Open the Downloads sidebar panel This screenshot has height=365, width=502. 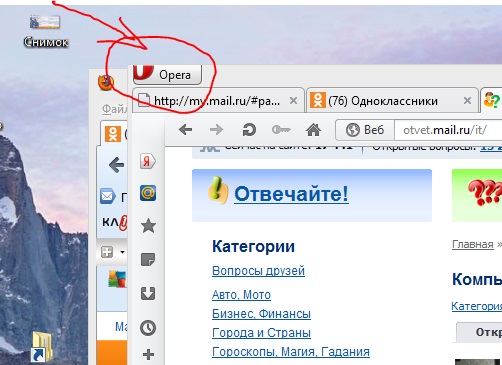pos(148,293)
